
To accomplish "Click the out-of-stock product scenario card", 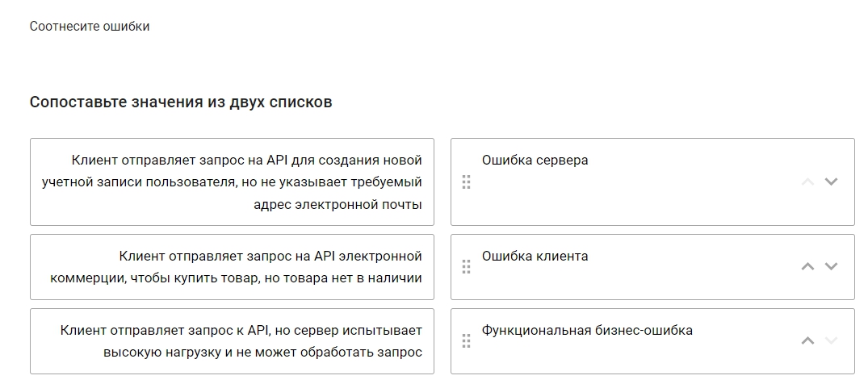I will [232, 267].
